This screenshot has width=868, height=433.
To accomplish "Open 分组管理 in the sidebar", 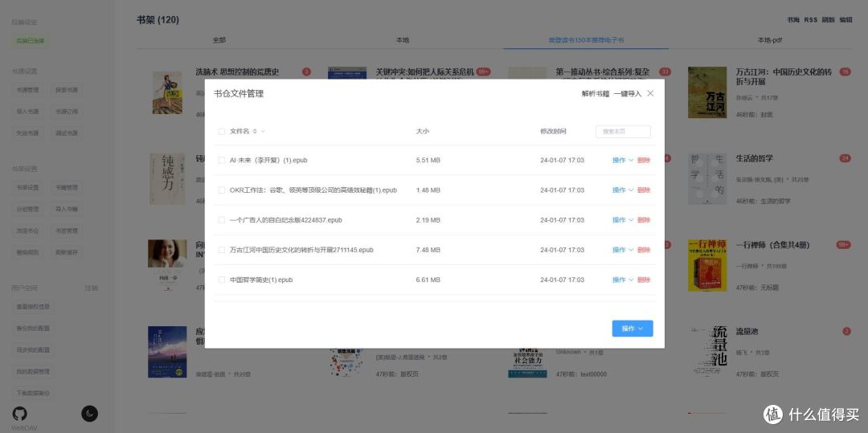I will (27, 209).
